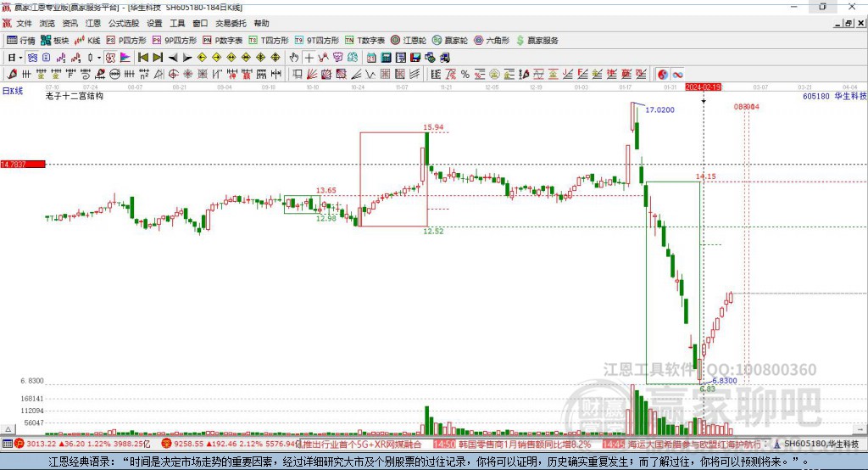Click the calendar date icon
Image resolution: width=868 pixels, height=470 pixels.
point(371,58)
